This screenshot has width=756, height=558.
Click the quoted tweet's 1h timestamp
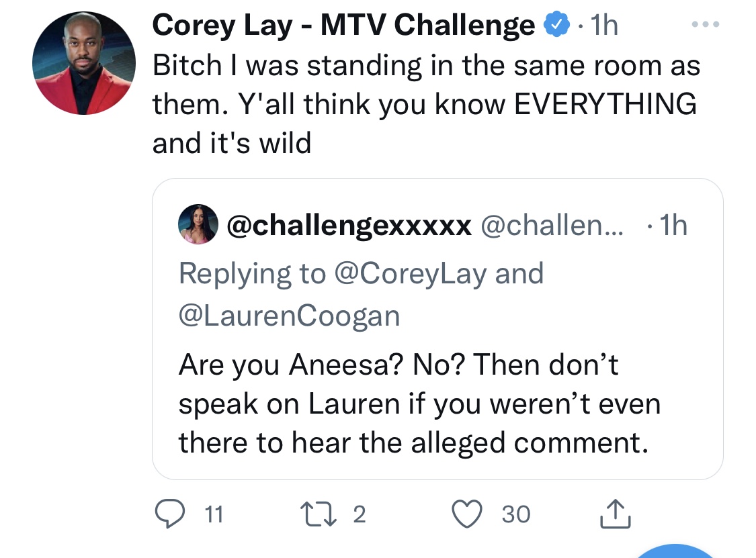671,226
